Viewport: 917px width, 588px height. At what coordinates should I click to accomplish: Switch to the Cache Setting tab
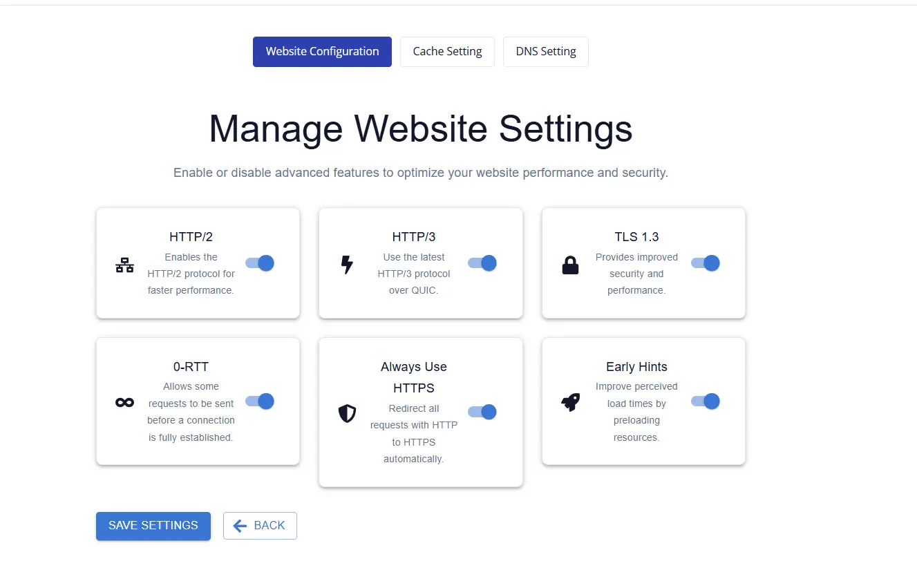tap(447, 51)
